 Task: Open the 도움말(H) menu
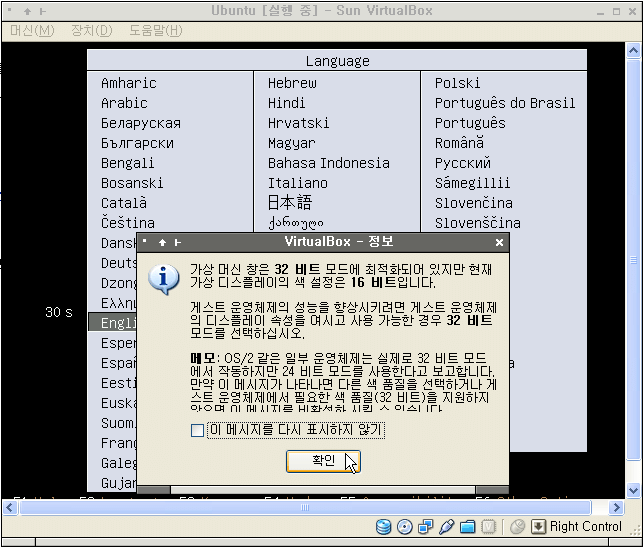click(156, 31)
